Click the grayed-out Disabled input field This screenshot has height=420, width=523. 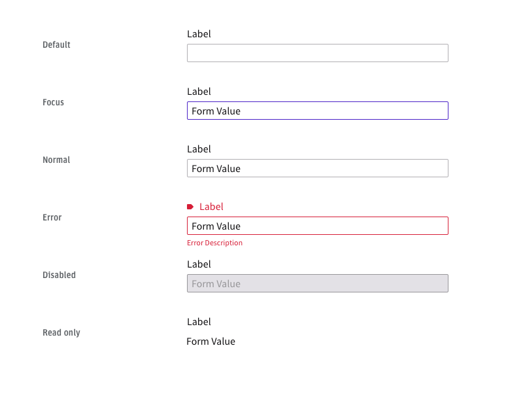pyautogui.click(x=317, y=283)
